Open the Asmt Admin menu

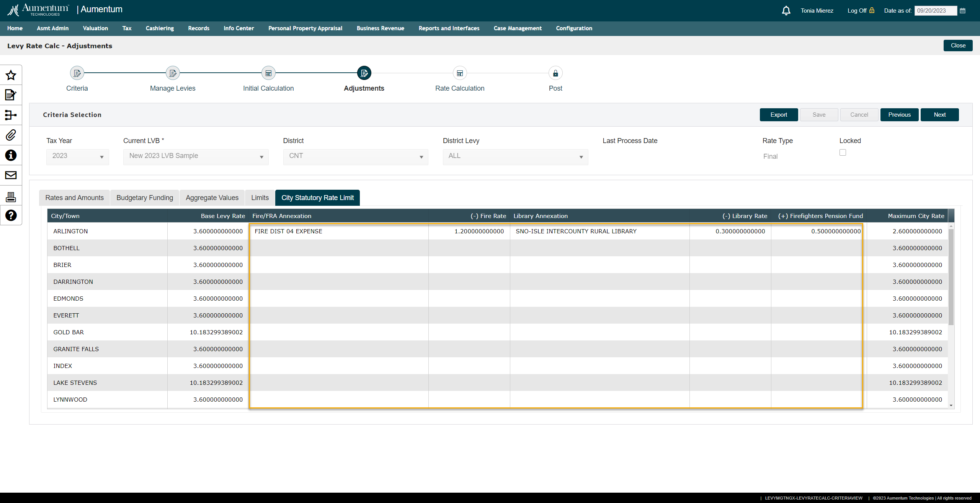pyautogui.click(x=53, y=28)
